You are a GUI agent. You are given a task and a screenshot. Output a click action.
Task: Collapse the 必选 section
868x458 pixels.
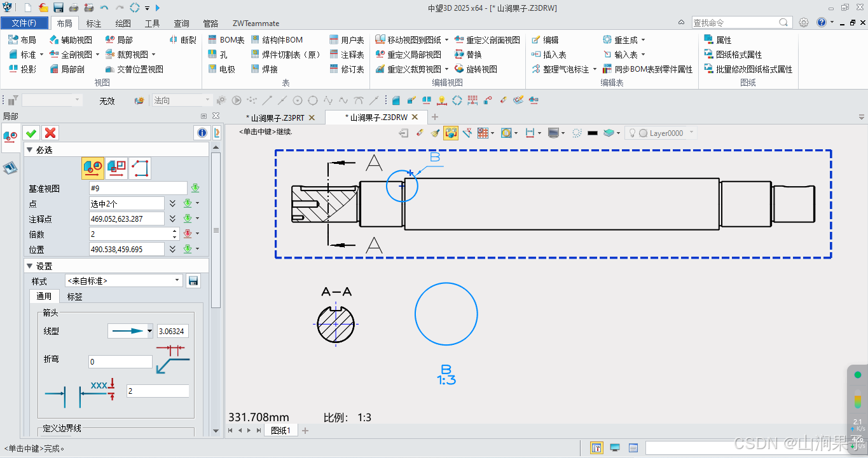(x=29, y=150)
